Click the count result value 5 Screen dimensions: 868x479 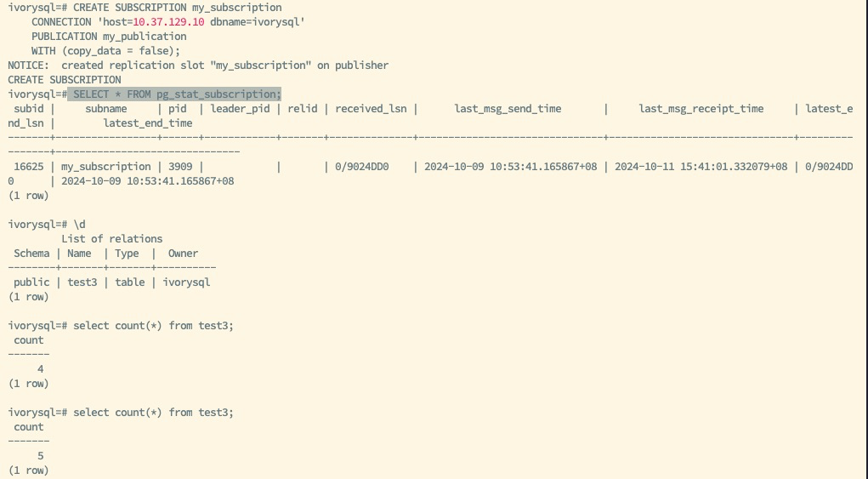(41, 456)
